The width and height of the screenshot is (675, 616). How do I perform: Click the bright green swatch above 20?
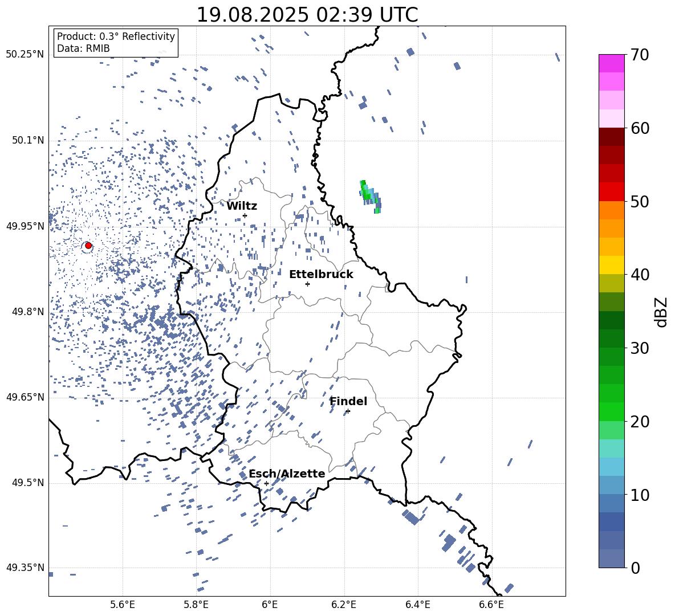click(611, 411)
